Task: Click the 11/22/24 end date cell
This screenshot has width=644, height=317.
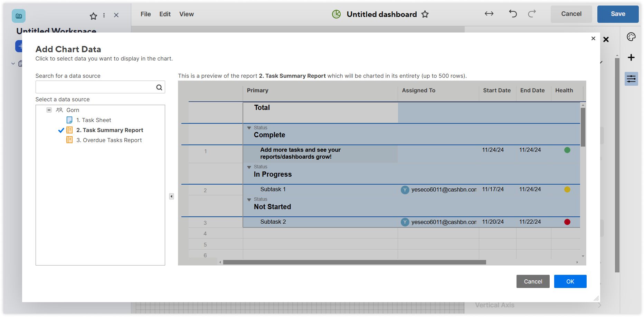Action: [x=533, y=222]
